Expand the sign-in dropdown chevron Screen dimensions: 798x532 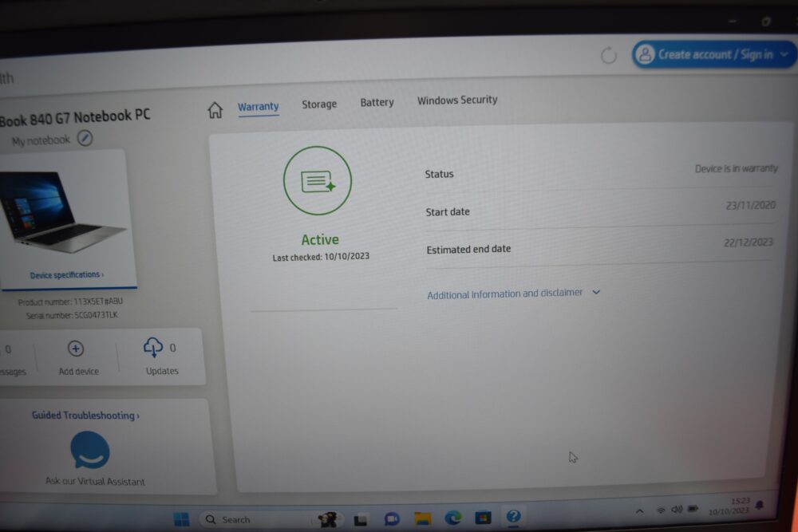coord(784,54)
